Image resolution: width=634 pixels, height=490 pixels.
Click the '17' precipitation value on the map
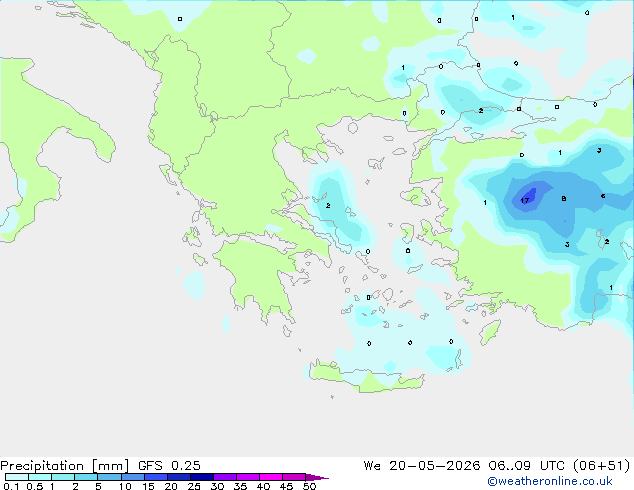click(524, 200)
